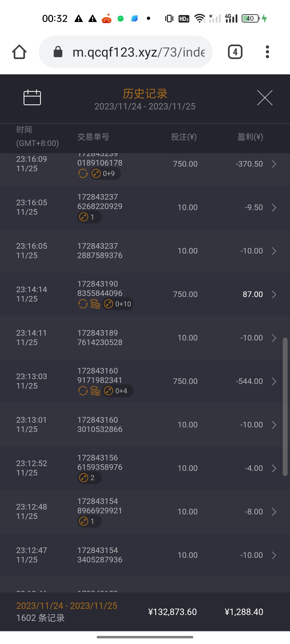Tap the 0+9 badge on the -370.50 row
Image resolution: width=290 pixels, height=644 pixels.
(105, 174)
